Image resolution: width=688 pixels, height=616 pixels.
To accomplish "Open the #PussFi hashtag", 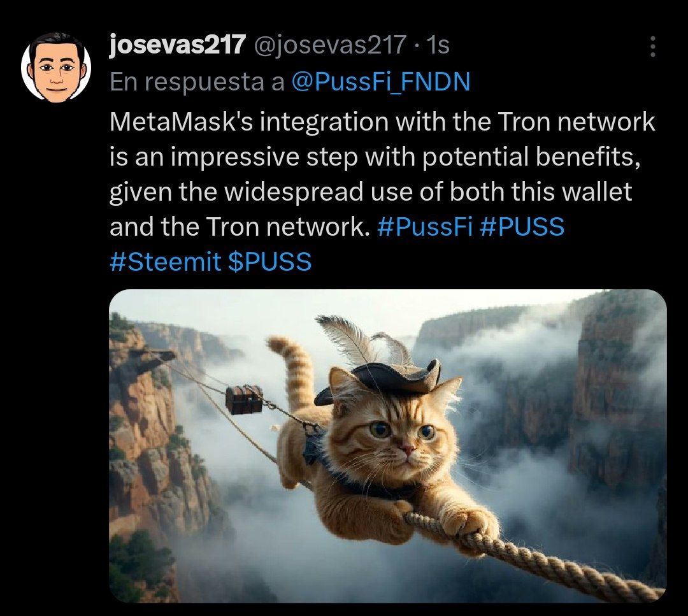I will click(x=425, y=227).
